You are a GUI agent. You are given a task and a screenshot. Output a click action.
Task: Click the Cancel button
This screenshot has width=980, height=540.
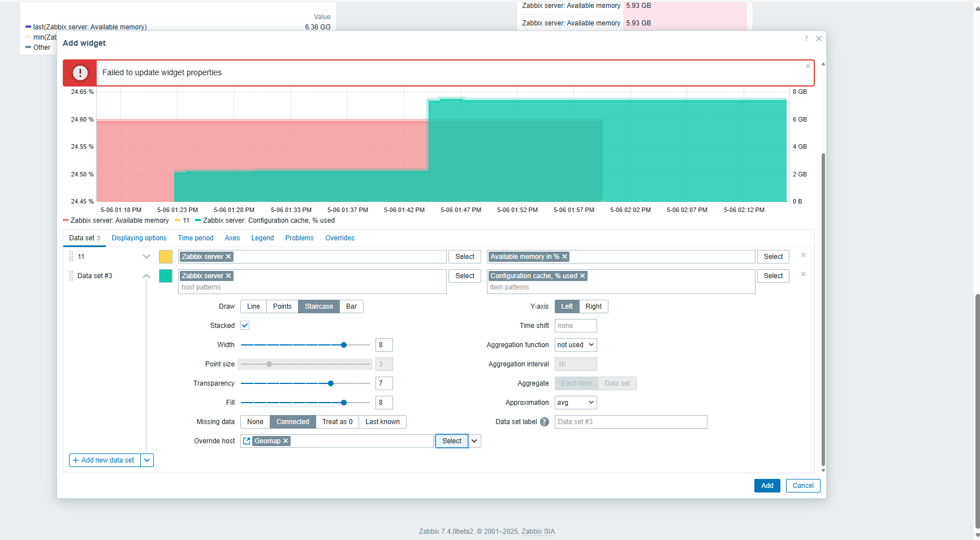(x=803, y=486)
